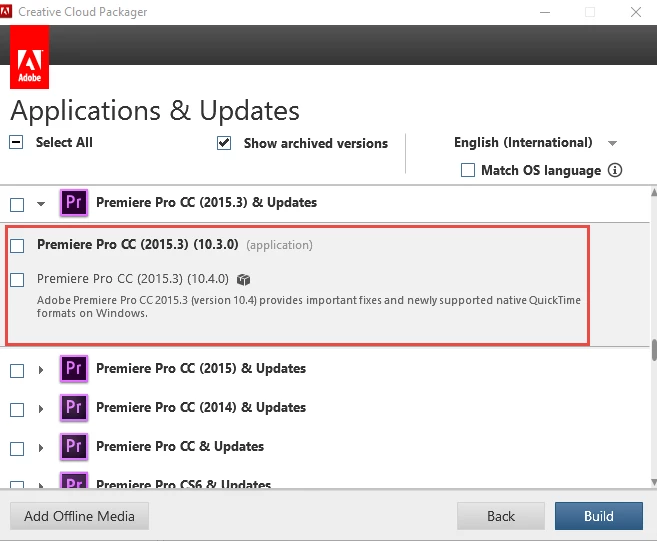Check Premiere Pro CC (2015.3) & Updates group
The height and width of the screenshot is (541, 657).
[17, 205]
